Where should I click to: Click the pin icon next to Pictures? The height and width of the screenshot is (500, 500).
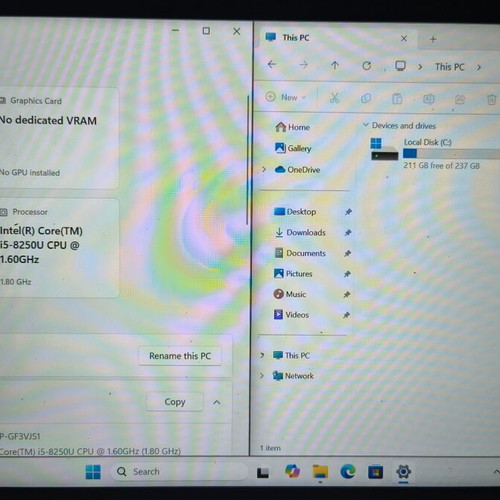coord(347,274)
